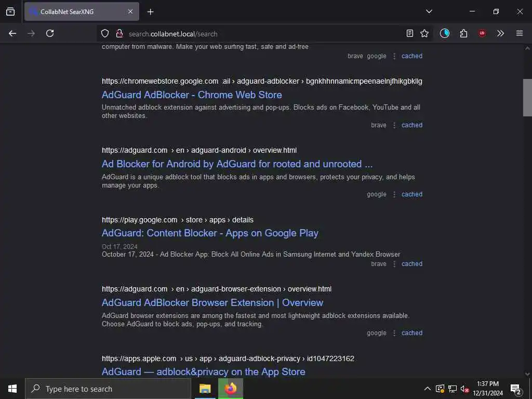The image size is (532, 399).
Task: Click the scrollbar up arrow
Action: pyautogui.click(x=527, y=48)
